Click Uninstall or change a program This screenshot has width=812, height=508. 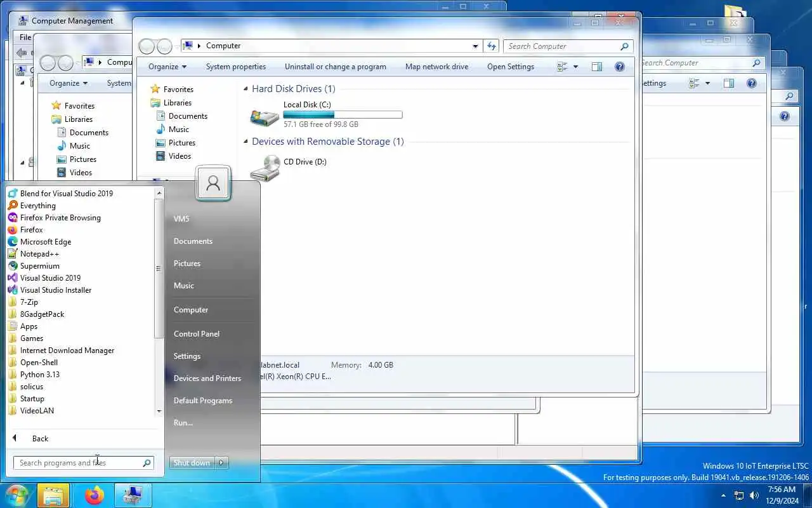coord(336,67)
